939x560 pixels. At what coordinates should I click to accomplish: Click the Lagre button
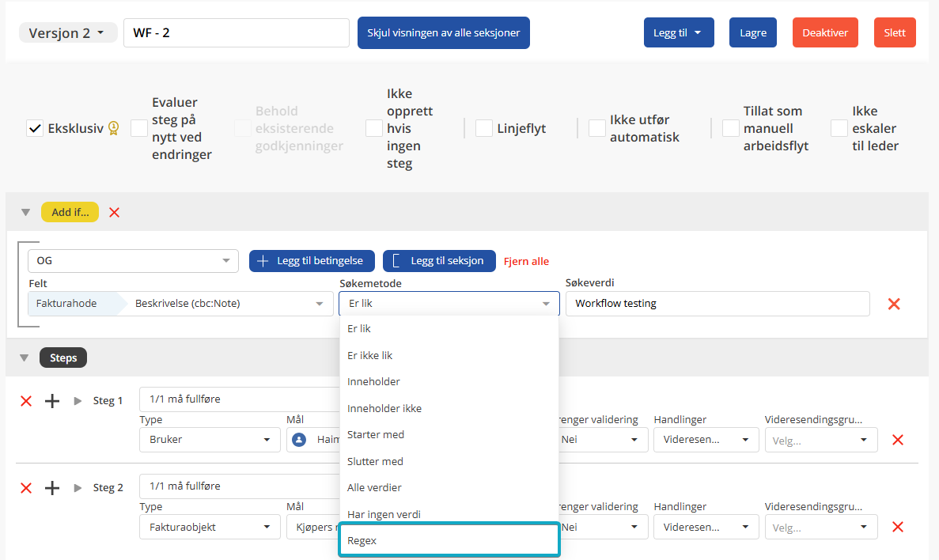[752, 33]
